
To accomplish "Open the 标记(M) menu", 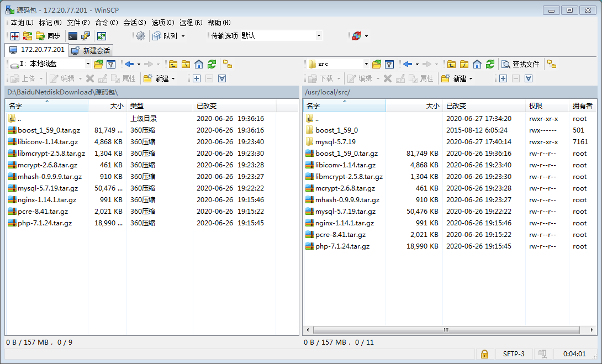I will coord(50,23).
